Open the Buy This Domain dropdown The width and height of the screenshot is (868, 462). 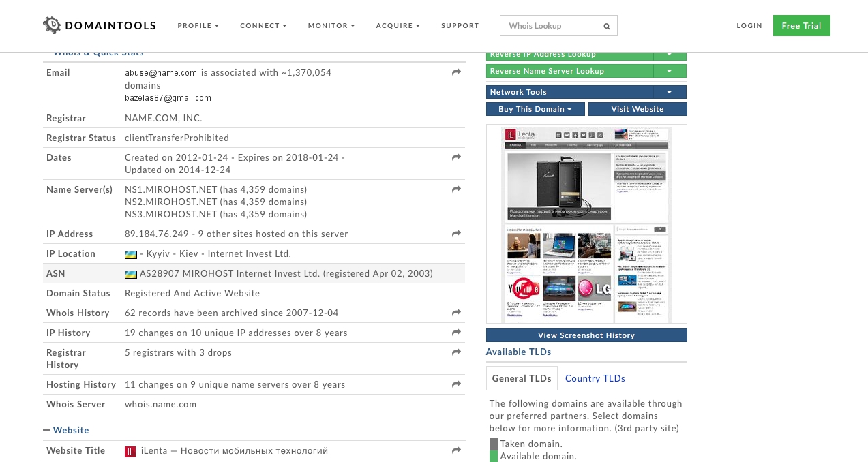point(535,109)
